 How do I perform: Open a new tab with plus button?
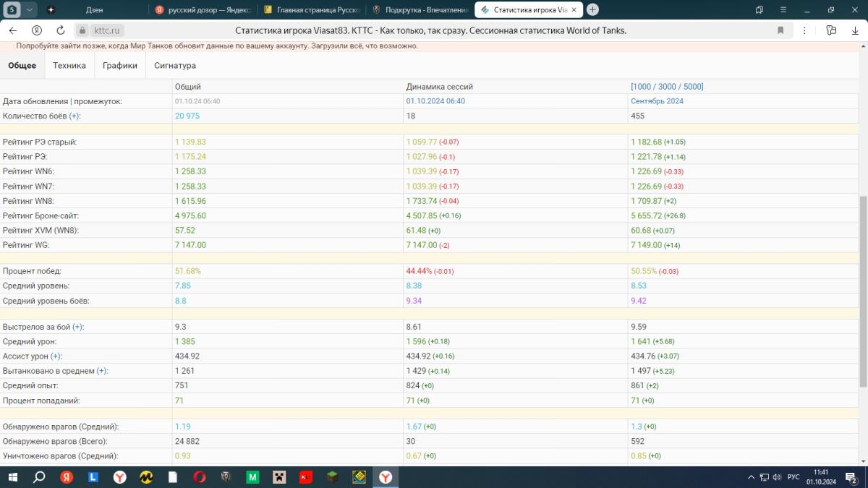click(592, 9)
